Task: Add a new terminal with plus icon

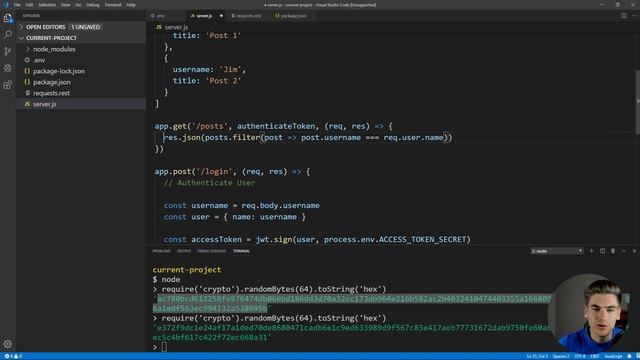Action: (x=592, y=251)
